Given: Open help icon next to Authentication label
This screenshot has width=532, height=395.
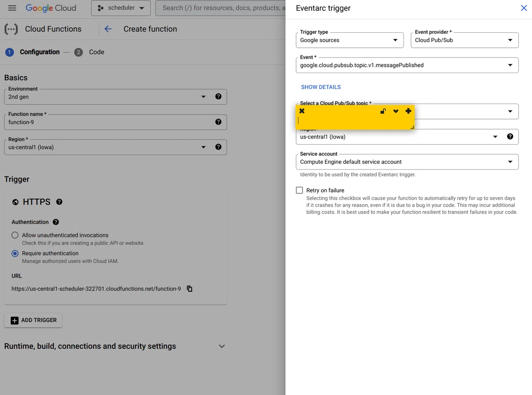Looking at the screenshot, I should (x=56, y=222).
